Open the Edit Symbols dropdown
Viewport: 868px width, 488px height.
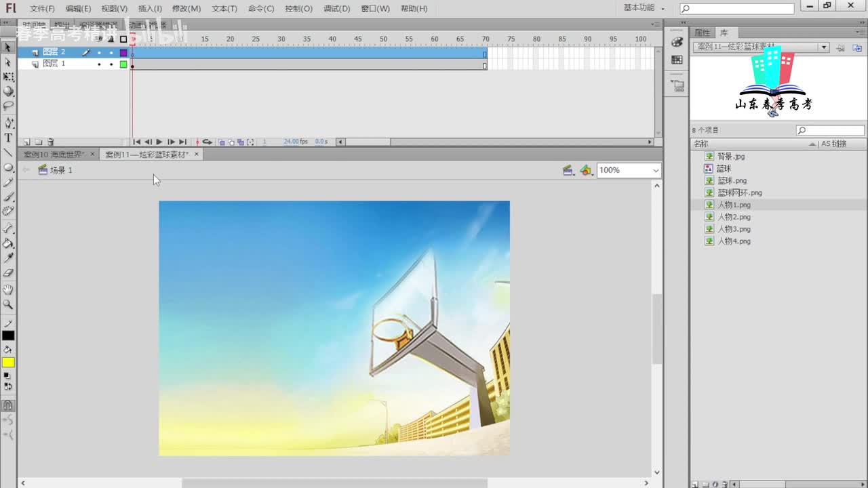click(586, 170)
